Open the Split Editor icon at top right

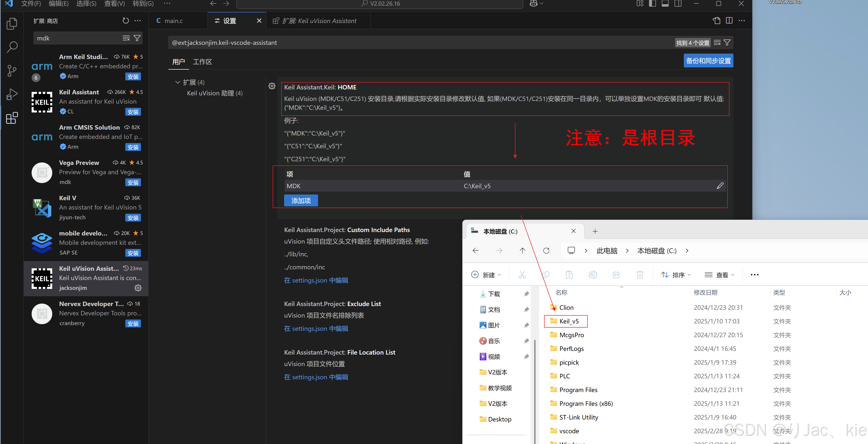pos(729,21)
